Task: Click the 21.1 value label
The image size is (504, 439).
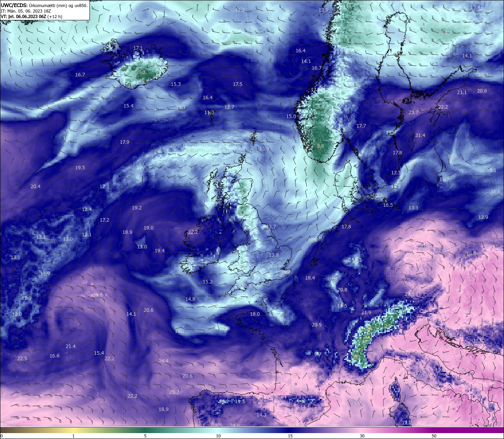Action: pyautogui.click(x=462, y=93)
